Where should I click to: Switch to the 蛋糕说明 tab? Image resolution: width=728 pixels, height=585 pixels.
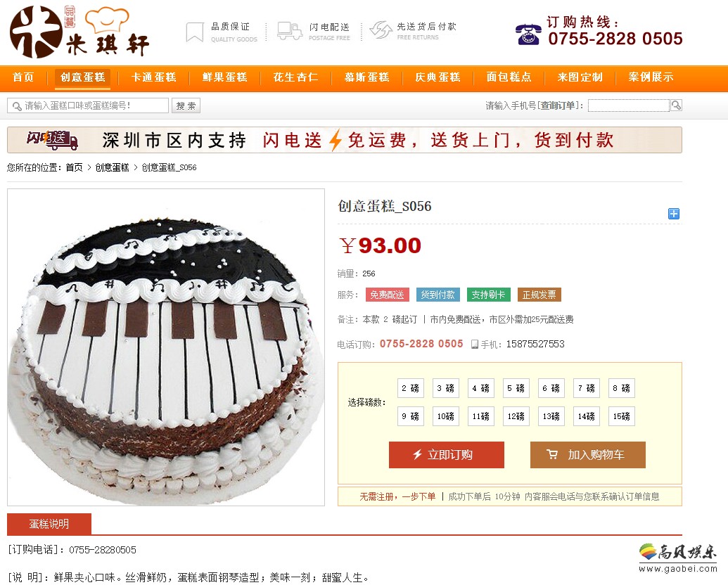coord(49,524)
